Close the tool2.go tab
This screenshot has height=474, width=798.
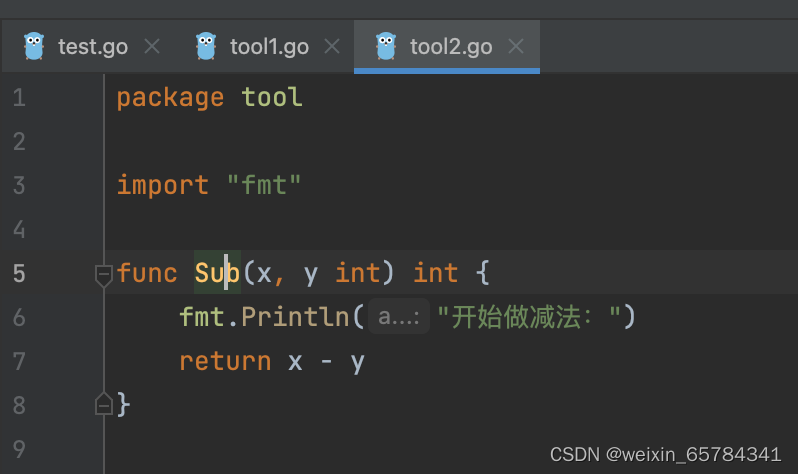pos(516,46)
